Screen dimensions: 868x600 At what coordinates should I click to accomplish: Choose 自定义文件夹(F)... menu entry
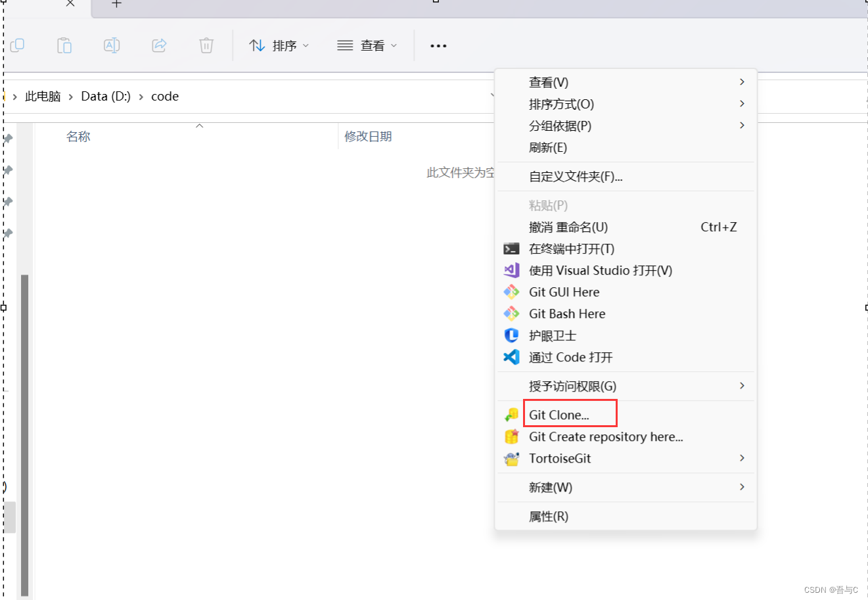point(626,176)
